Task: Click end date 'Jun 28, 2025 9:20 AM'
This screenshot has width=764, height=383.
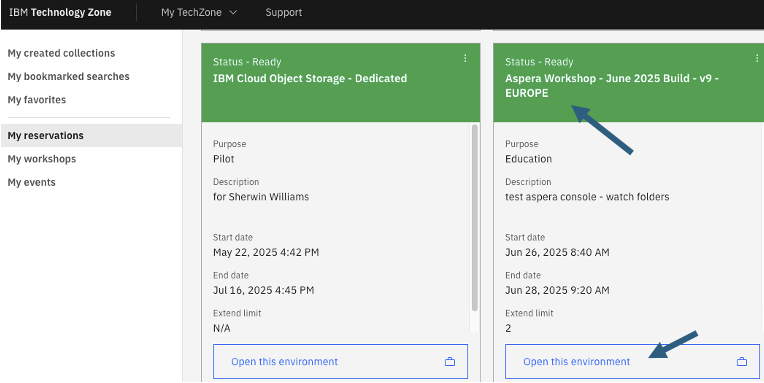Action: [x=557, y=290]
